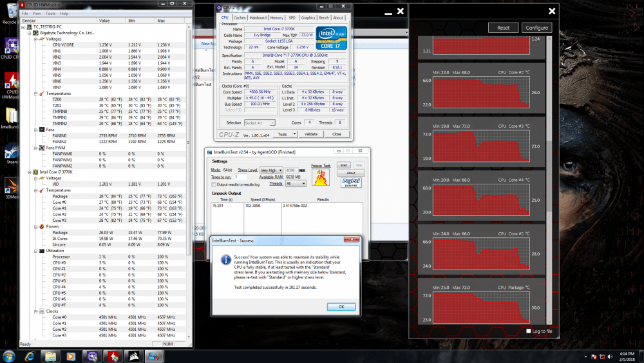Switch to the SPD tab in CPU-Z

(292, 17)
